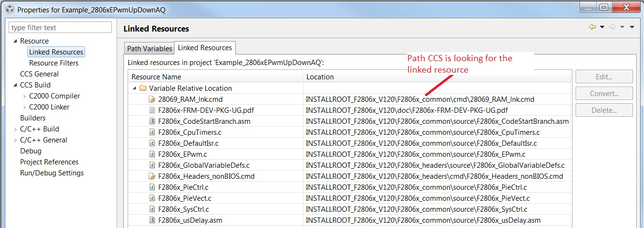This screenshot has width=644, height=228.
Task: Click the F2806x_GlobalVariableDefs.c location path
Action: click(435, 165)
